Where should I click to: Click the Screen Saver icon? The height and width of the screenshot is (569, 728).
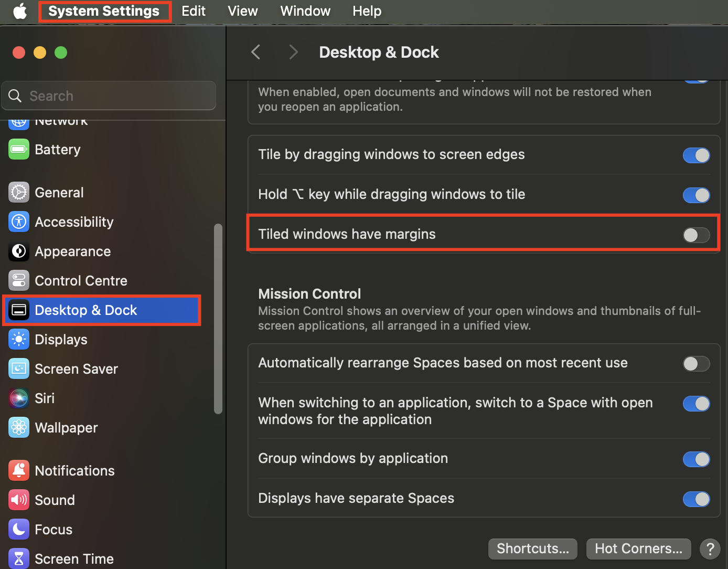click(19, 369)
